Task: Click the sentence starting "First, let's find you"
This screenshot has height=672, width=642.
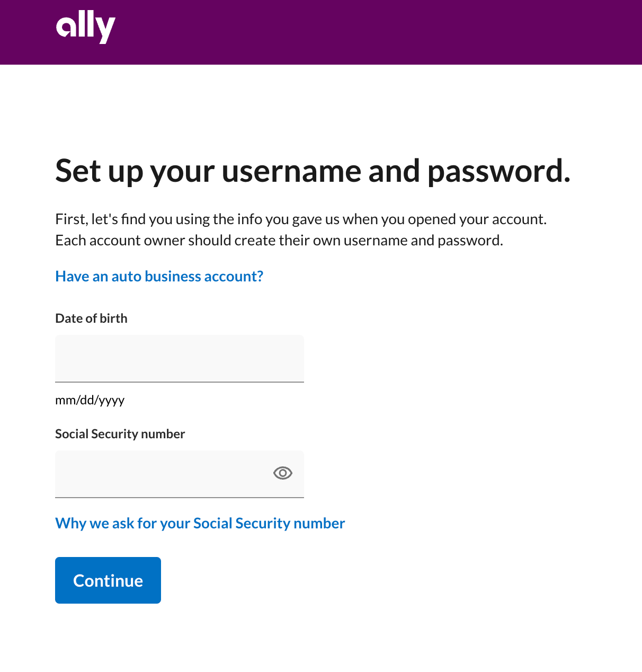Action: [300, 219]
